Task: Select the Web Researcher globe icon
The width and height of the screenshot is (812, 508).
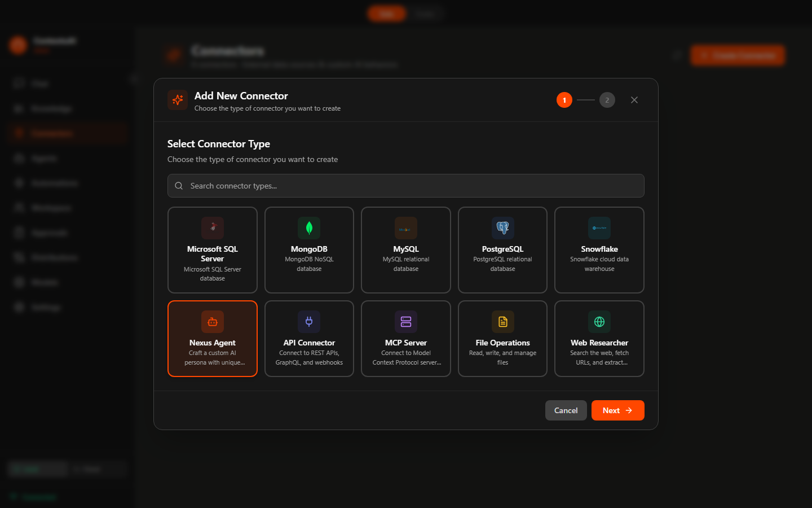Action: click(x=599, y=322)
